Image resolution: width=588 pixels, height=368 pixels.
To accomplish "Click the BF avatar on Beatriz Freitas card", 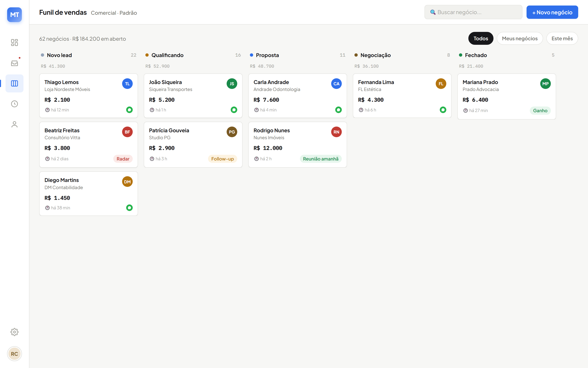I will [127, 132].
